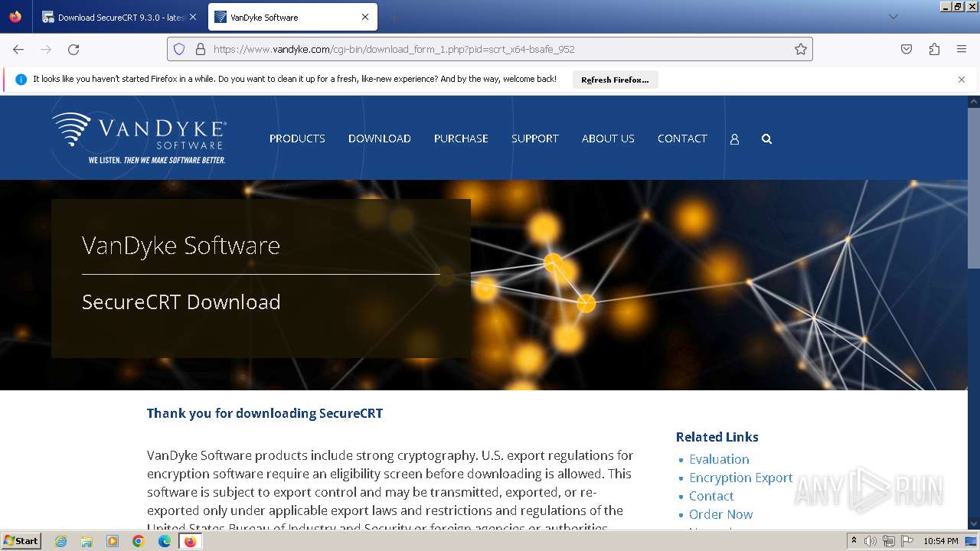This screenshot has width=980, height=551.
Task: Open Windows Media Player from taskbar
Action: pos(113,541)
